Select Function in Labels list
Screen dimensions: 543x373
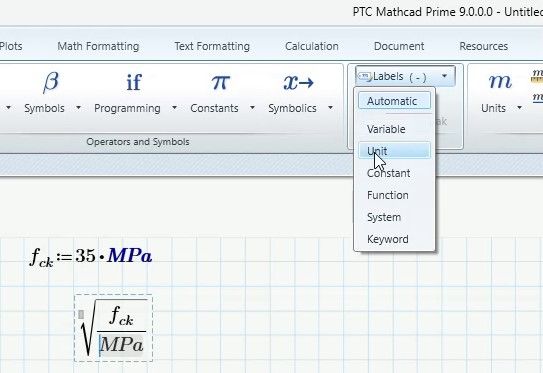394,195
